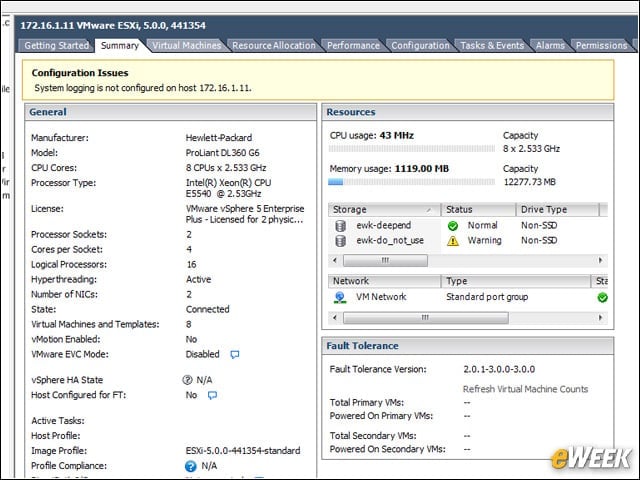Click network list right scroll arrow
This screenshot has height=480, width=640.
point(600,318)
